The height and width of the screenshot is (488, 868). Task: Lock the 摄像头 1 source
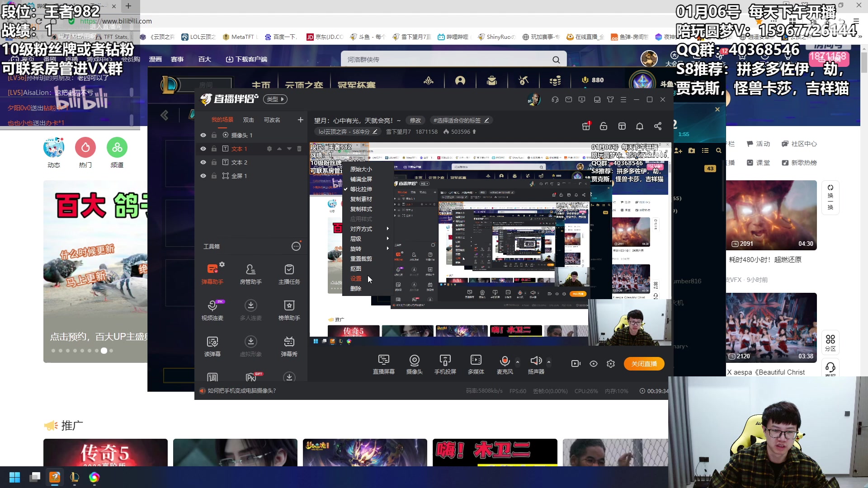[214, 135]
